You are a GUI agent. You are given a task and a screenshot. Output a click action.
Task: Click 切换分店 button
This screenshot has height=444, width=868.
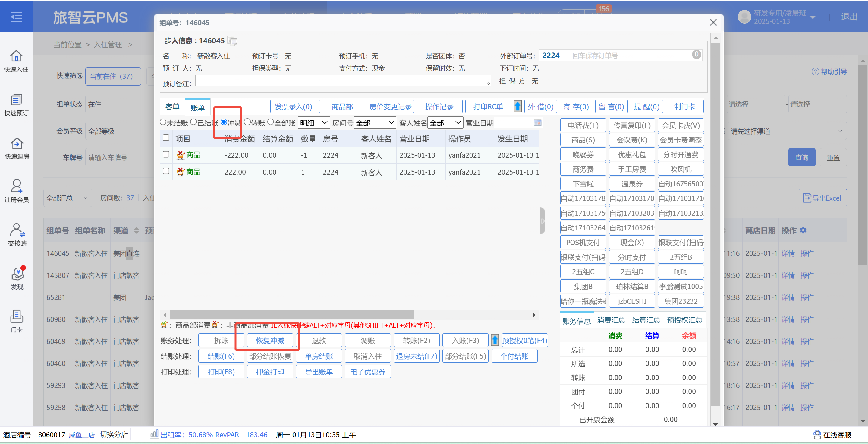114,434
